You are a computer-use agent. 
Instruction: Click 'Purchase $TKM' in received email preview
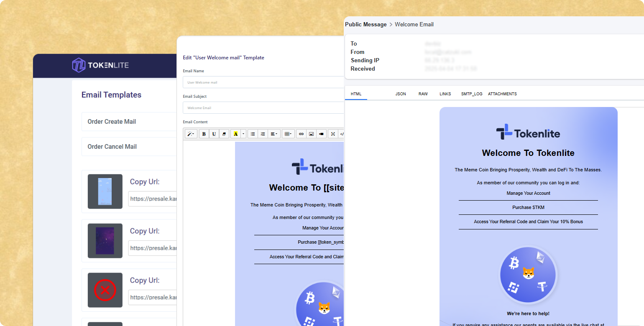(x=528, y=207)
